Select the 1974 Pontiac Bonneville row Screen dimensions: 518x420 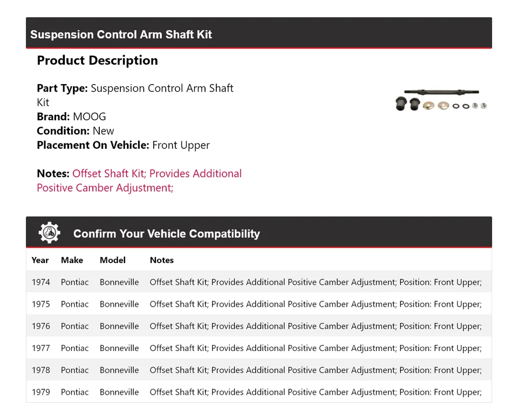pos(259,281)
